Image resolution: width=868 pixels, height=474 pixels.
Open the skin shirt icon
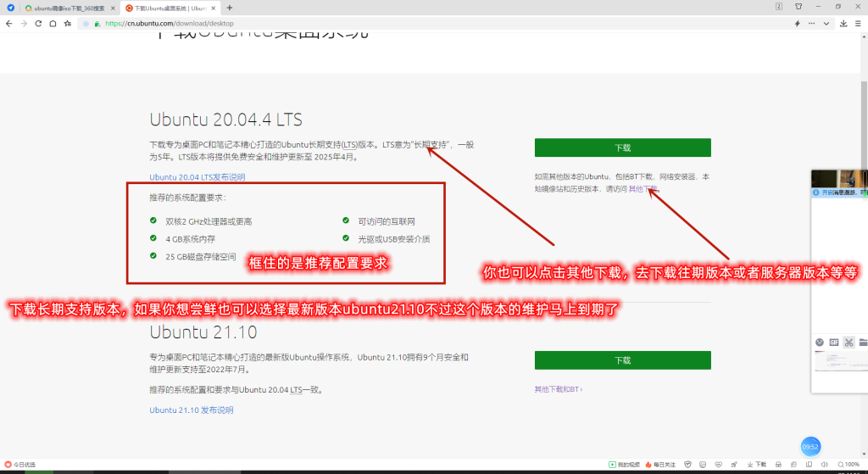[798, 7]
